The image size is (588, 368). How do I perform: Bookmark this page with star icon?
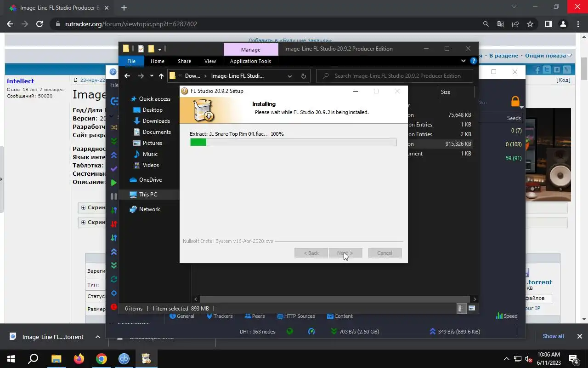click(530, 24)
